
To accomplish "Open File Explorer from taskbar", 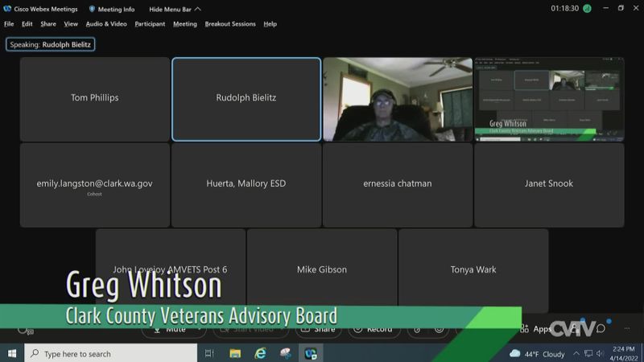I will [x=235, y=353].
